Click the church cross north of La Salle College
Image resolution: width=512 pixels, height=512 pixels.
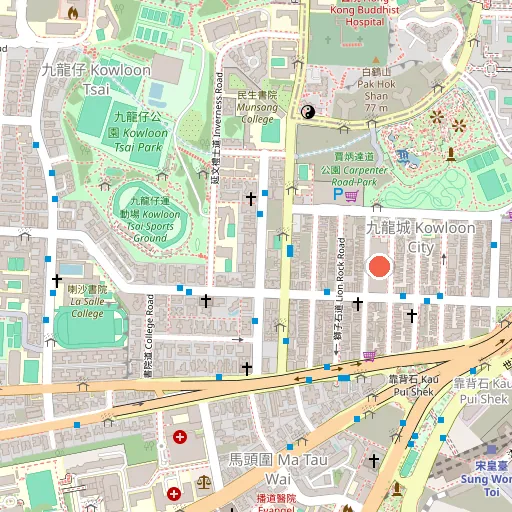57,281
